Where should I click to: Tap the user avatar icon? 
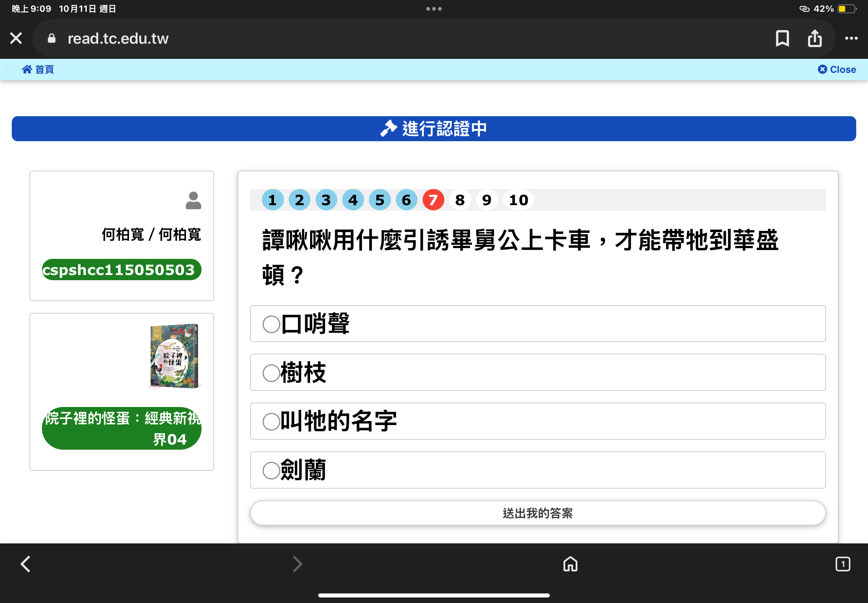[x=193, y=201]
